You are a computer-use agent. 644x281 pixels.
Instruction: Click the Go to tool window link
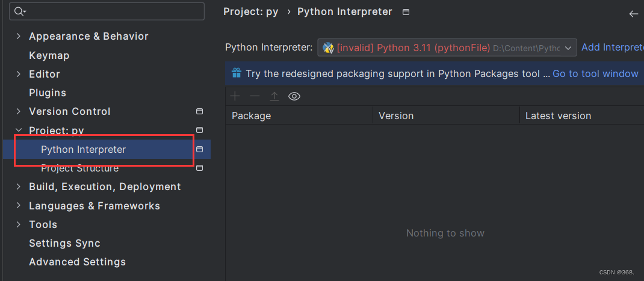595,73
